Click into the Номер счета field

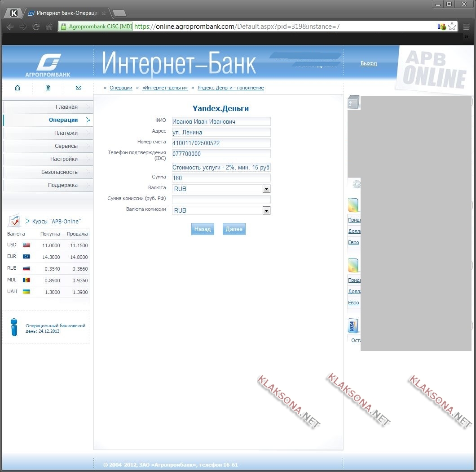(221, 143)
